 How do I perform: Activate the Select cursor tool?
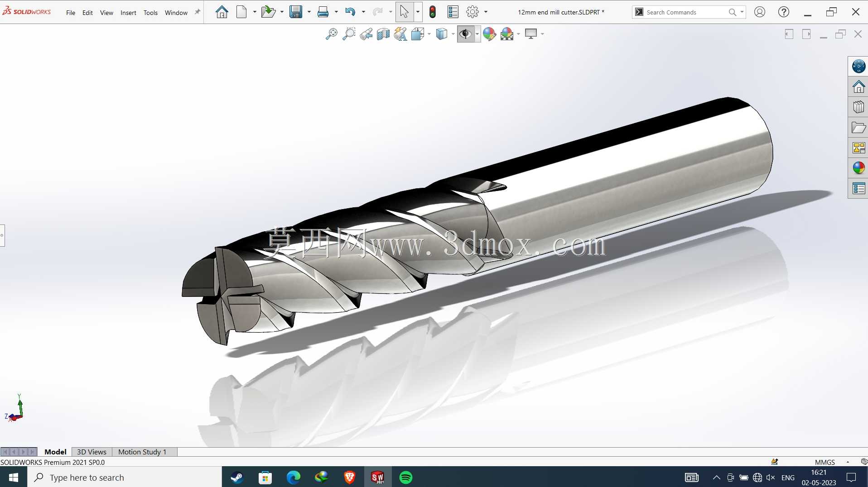(405, 12)
